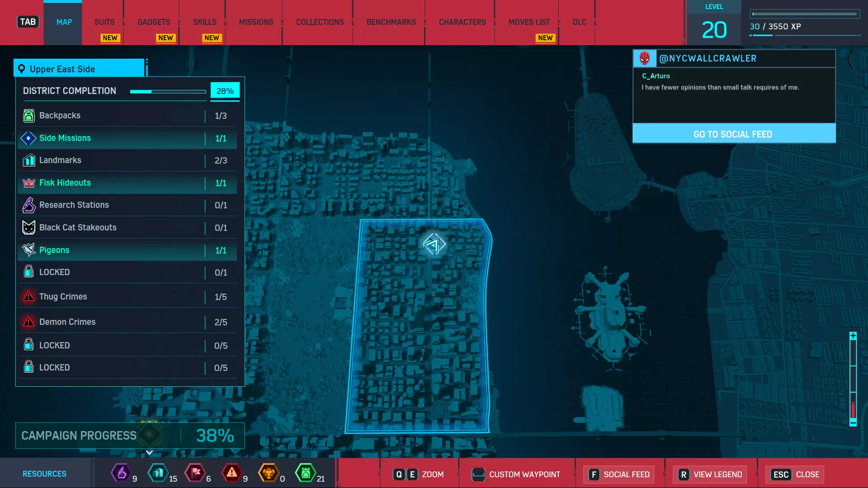Click the Custom Waypoint prompt
The height and width of the screenshot is (488, 868).
(x=516, y=474)
